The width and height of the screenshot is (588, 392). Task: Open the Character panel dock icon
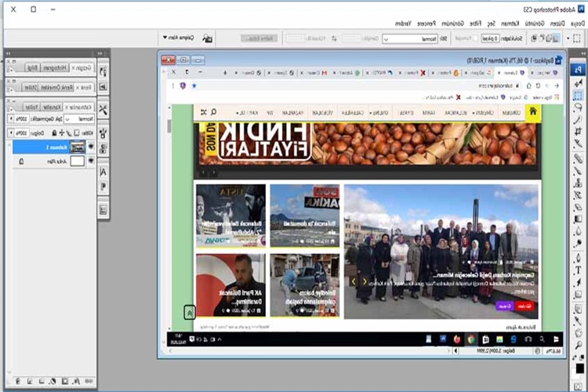pos(103,172)
